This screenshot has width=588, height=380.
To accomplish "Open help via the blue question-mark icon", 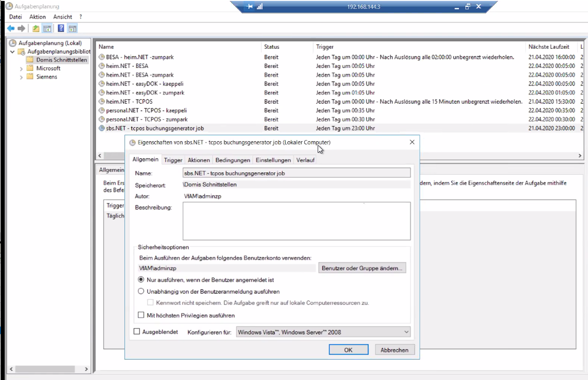I will [x=61, y=29].
